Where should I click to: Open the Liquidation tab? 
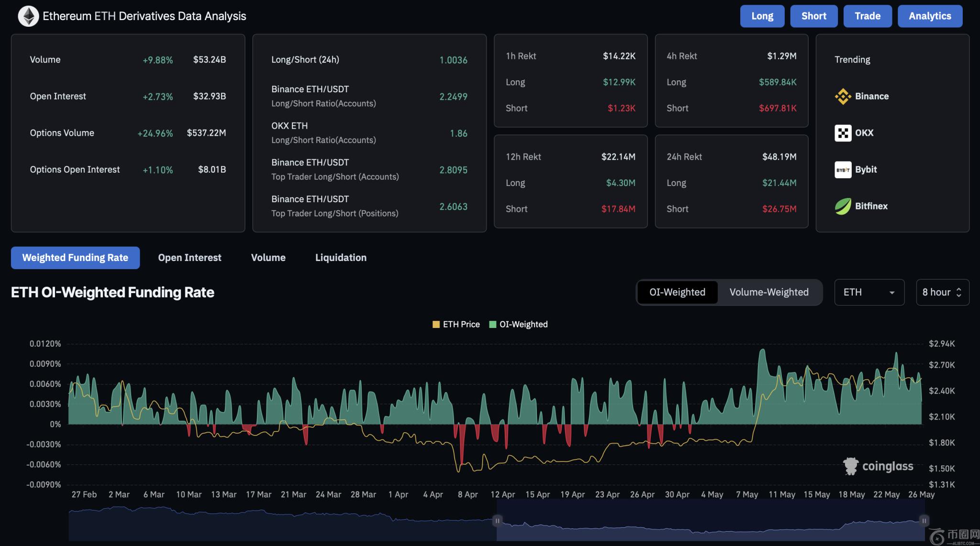341,258
